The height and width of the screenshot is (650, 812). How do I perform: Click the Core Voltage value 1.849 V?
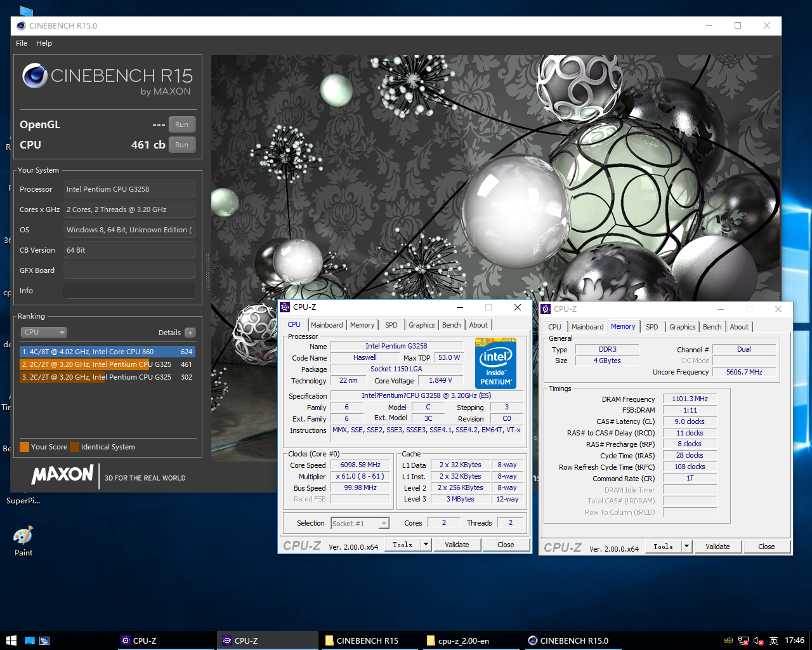coord(441,381)
